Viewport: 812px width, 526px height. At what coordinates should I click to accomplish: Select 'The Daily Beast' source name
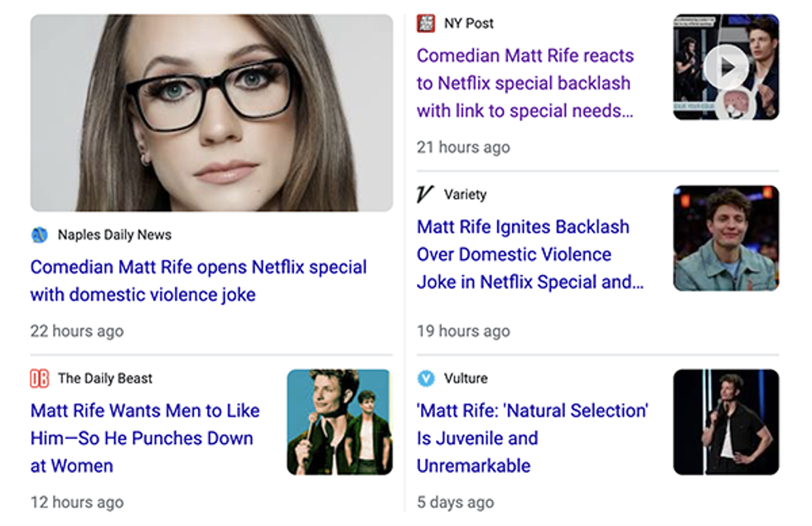pos(105,379)
